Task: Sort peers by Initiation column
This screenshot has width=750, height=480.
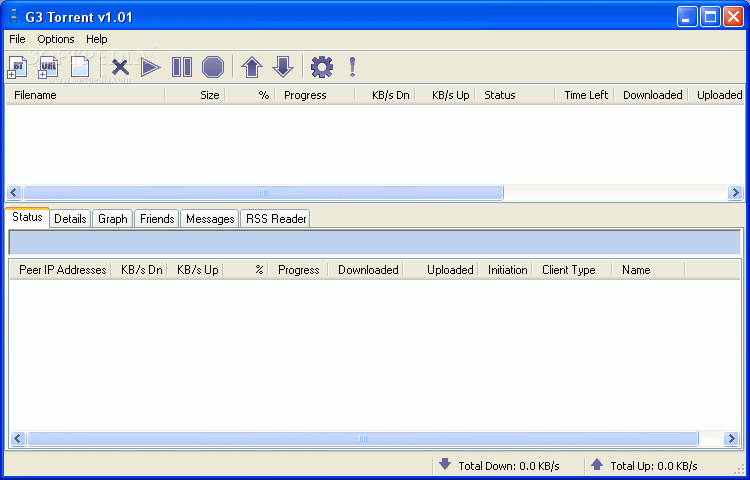Action: pos(505,270)
